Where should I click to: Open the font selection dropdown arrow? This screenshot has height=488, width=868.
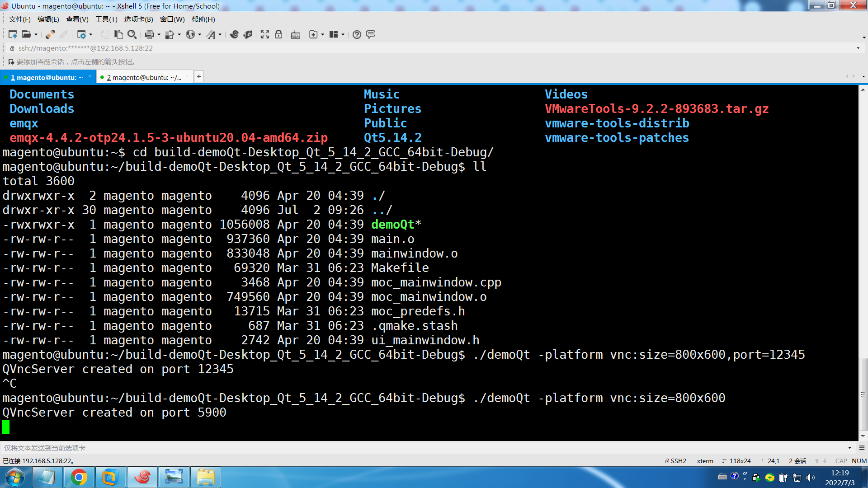220,34
